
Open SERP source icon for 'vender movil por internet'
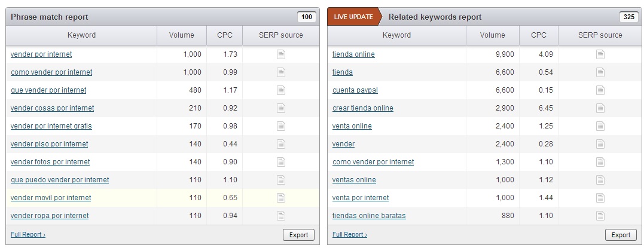(x=281, y=197)
